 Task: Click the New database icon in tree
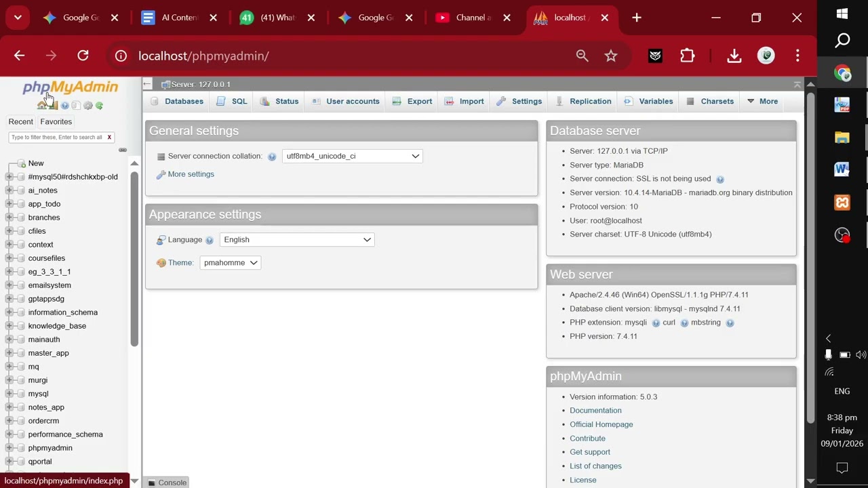pyautogui.click(x=22, y=163)
